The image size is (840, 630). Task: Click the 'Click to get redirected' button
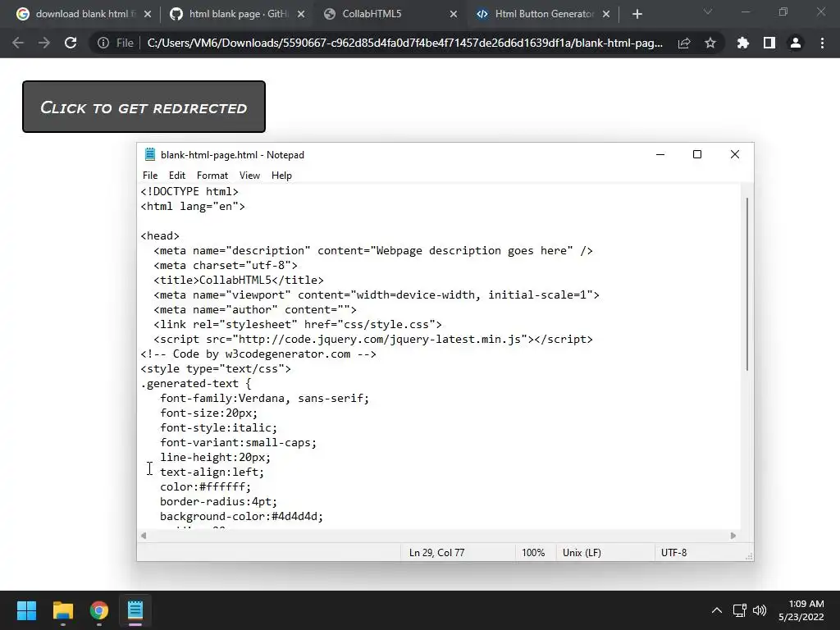(x=144, y=107)
